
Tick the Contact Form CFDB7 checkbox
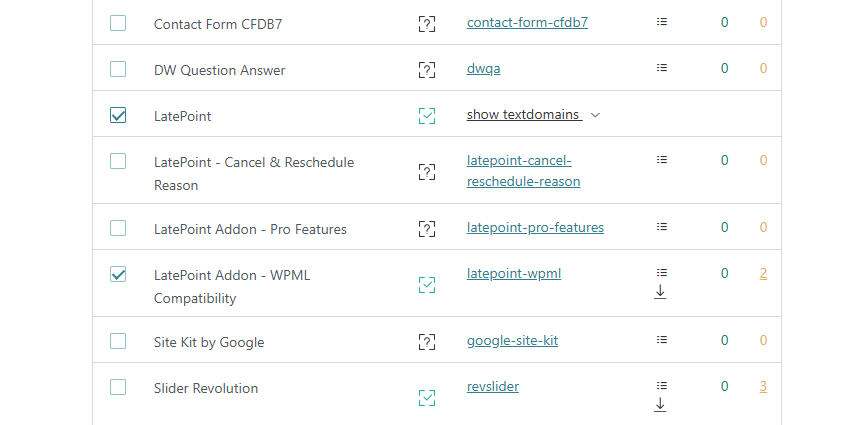click(x=118, y=23)
